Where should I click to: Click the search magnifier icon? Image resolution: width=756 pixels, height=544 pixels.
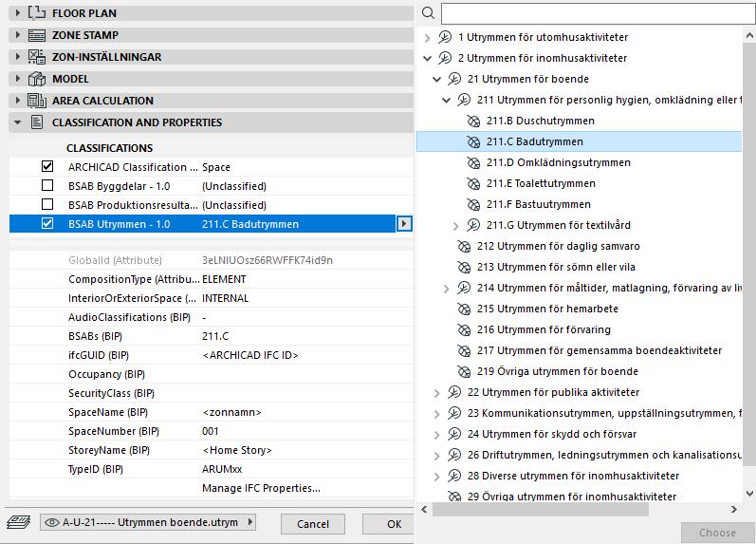(x=428, y=13)
